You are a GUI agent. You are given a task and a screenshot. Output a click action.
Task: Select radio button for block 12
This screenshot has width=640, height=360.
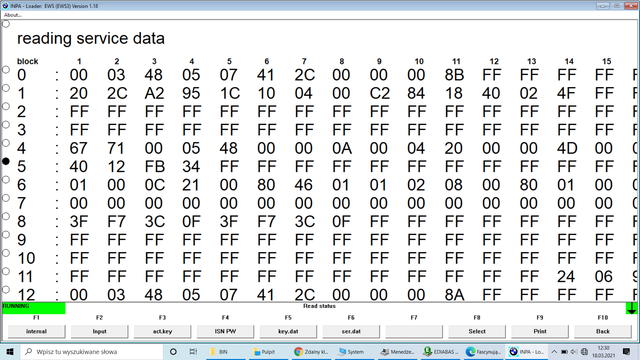coord(6,290)
